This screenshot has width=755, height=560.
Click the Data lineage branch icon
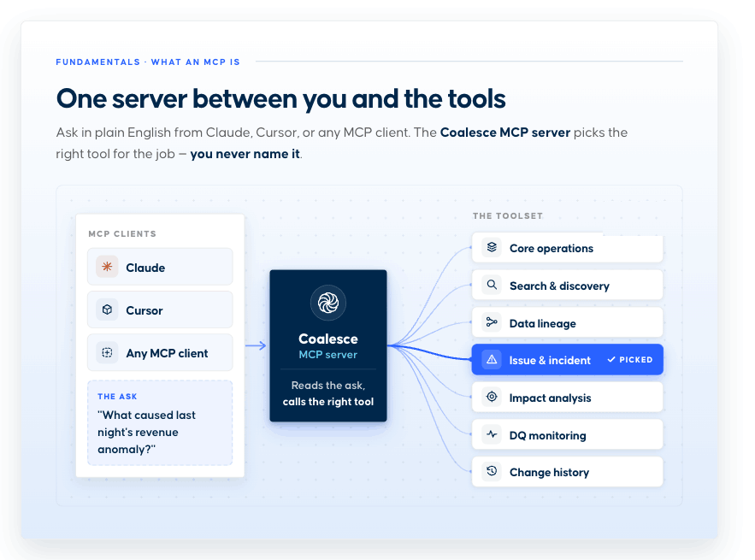[x=492, y=322]
